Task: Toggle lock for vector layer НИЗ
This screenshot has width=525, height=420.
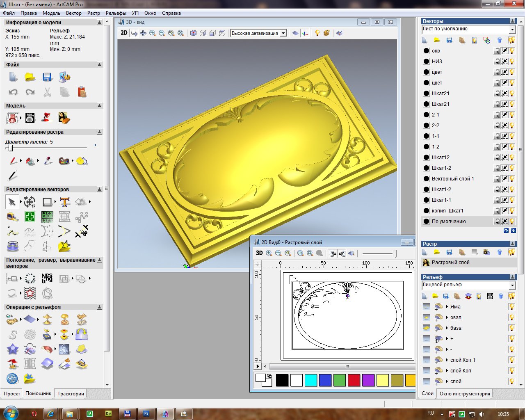Action: pyautogui.click(x=497, y=62)
